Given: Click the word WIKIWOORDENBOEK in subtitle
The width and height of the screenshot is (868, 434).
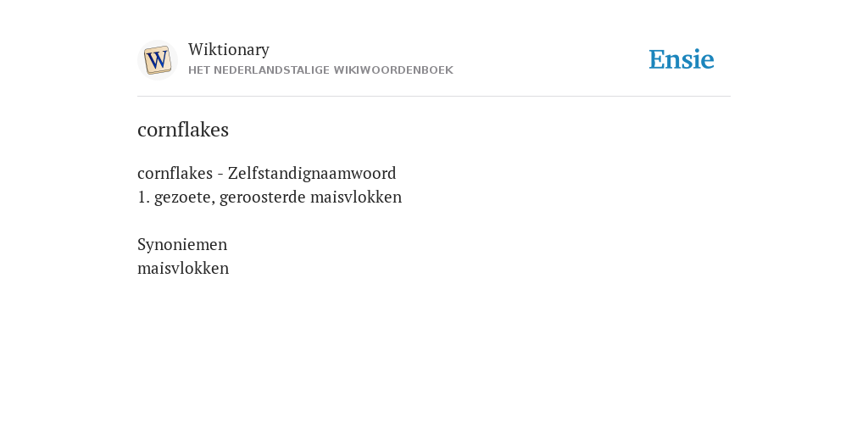Looking at the screenshot, I should pos(393,70).
